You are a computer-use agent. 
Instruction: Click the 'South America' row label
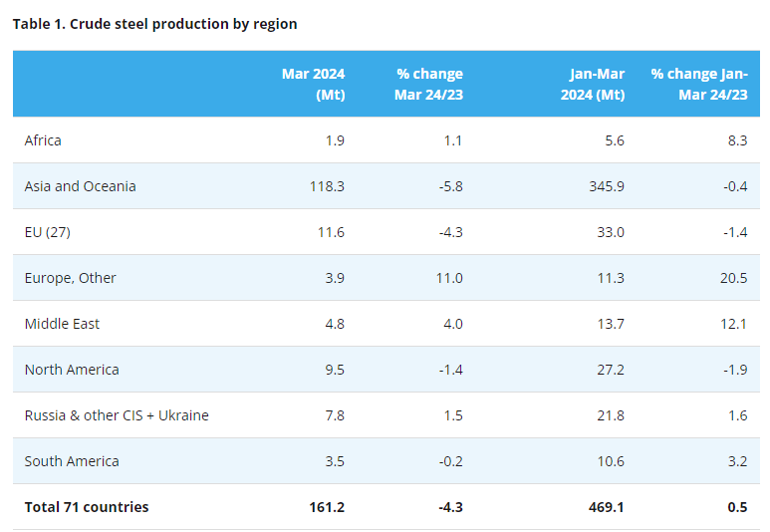click(72, 461)
